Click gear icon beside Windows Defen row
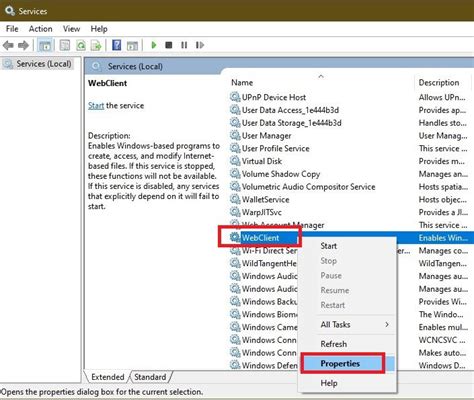Screen dimensions: 474x400 coord(235,365)
